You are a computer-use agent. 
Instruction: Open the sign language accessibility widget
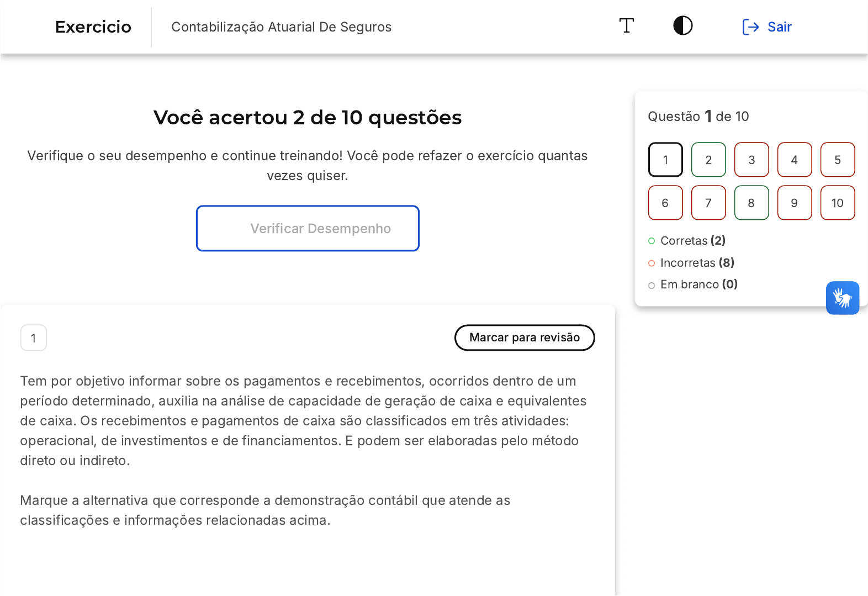tap(842, 298)
